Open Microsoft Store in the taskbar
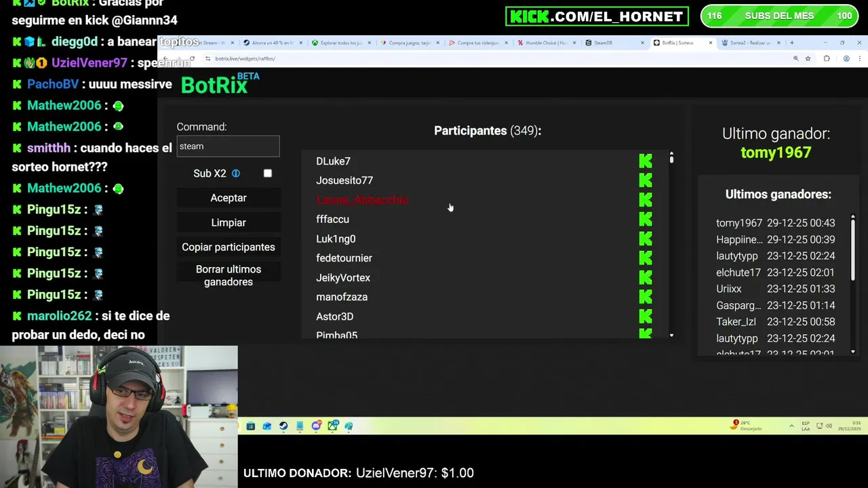 point(251,426)
